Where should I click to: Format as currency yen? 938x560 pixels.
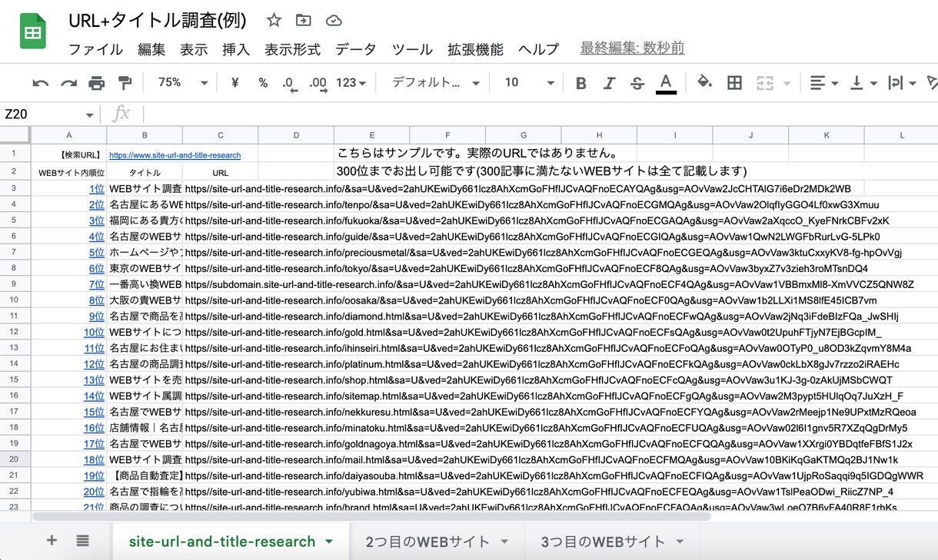234,83
